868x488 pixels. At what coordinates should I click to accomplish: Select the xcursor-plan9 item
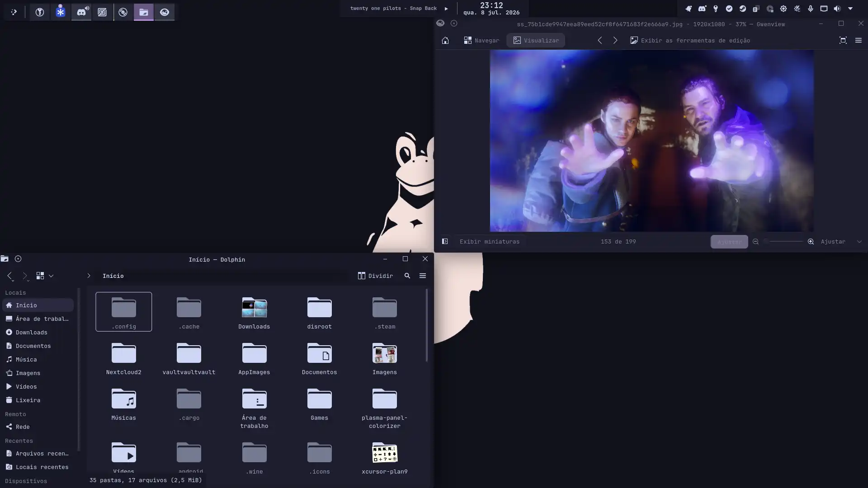point(385,458)
